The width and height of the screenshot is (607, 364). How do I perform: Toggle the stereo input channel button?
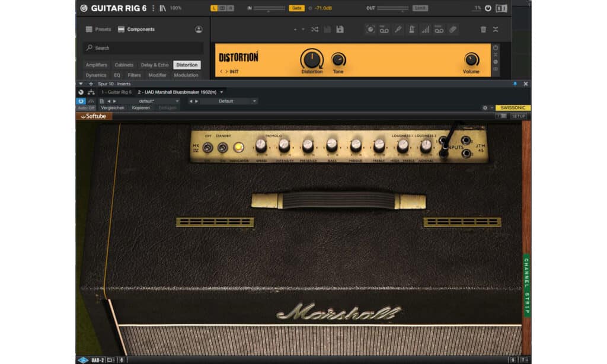click(x=222, y=8)
